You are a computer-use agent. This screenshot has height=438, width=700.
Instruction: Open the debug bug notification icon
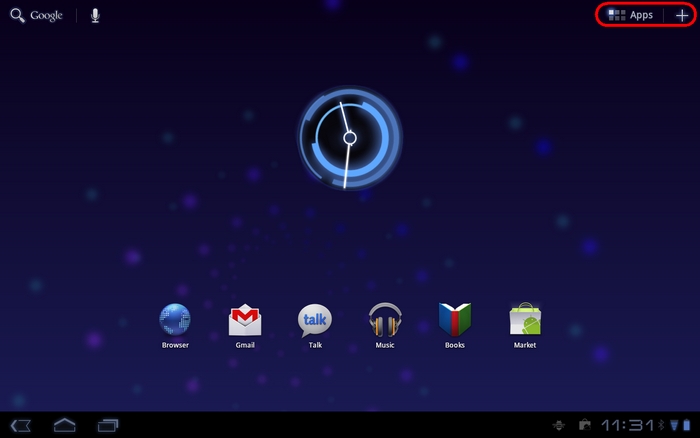pyautogui.click(x=558, y=425)
